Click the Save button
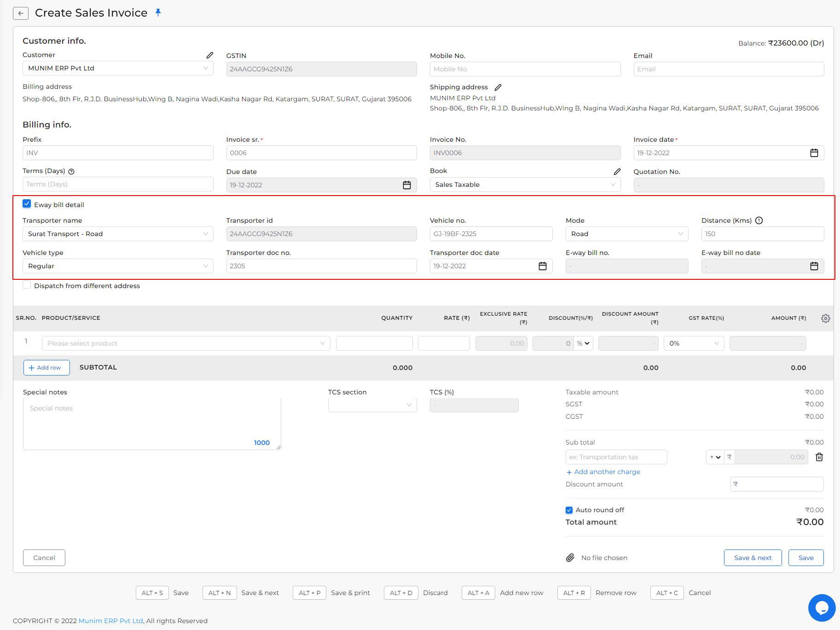840x630 pixels. 806,558
